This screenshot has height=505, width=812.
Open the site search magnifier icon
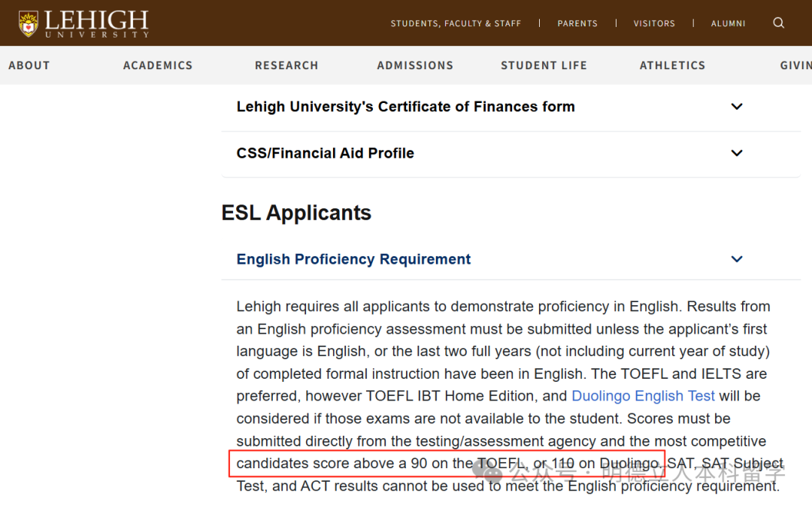click(x=779, y=23)
